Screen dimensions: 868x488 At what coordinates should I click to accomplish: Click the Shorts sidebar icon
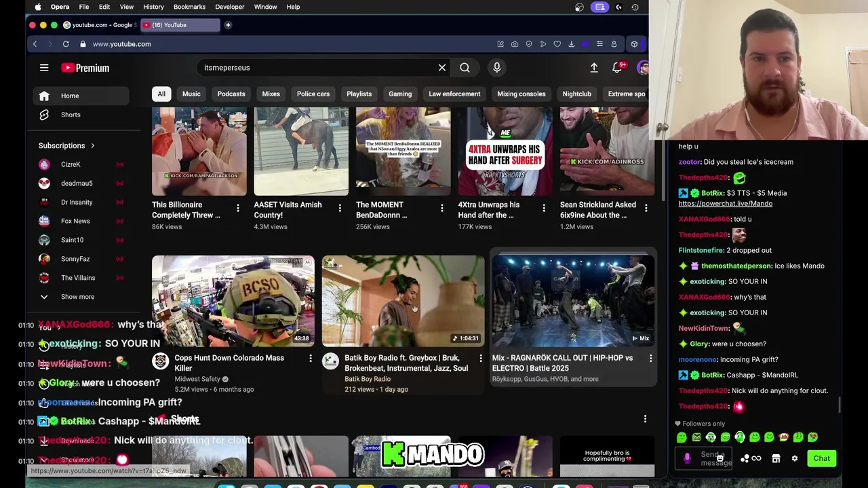click(44, 115)
